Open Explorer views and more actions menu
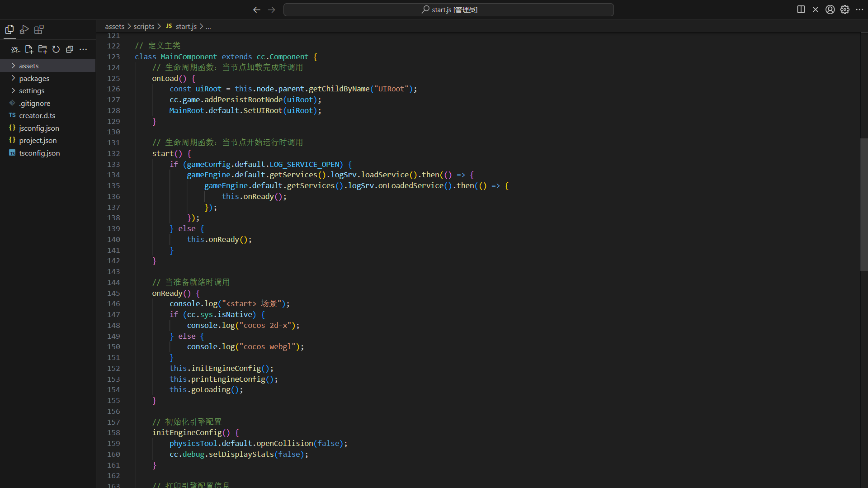 (83, 49)
